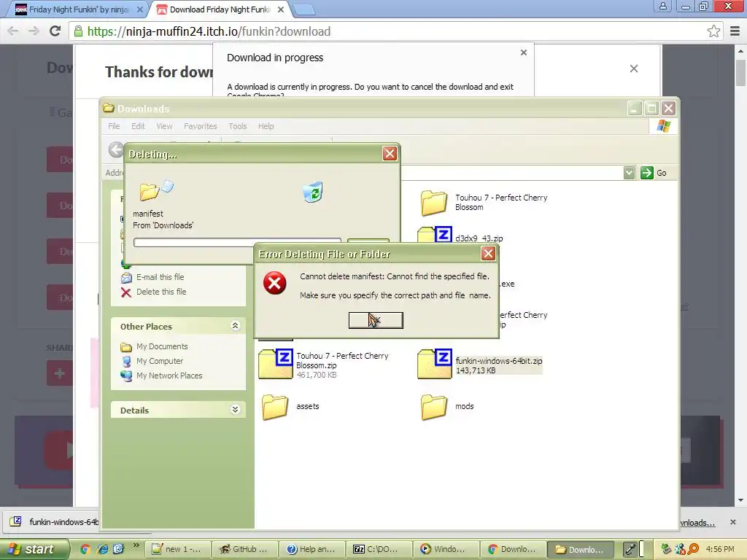Click the flying folder animation icon
This screenshot has width=747, height=560.
coord(156,190)
